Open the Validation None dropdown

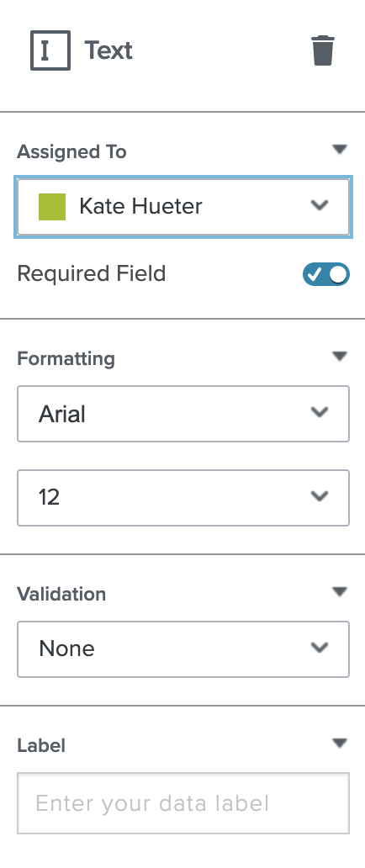[x=183, y=649]
